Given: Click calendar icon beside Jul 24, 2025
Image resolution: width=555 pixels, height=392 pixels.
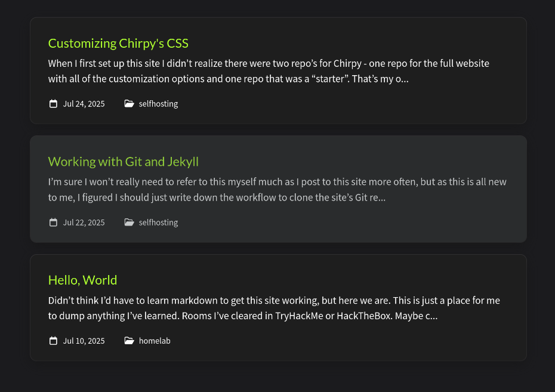Looking at the screenshot, I should [53, 104].
